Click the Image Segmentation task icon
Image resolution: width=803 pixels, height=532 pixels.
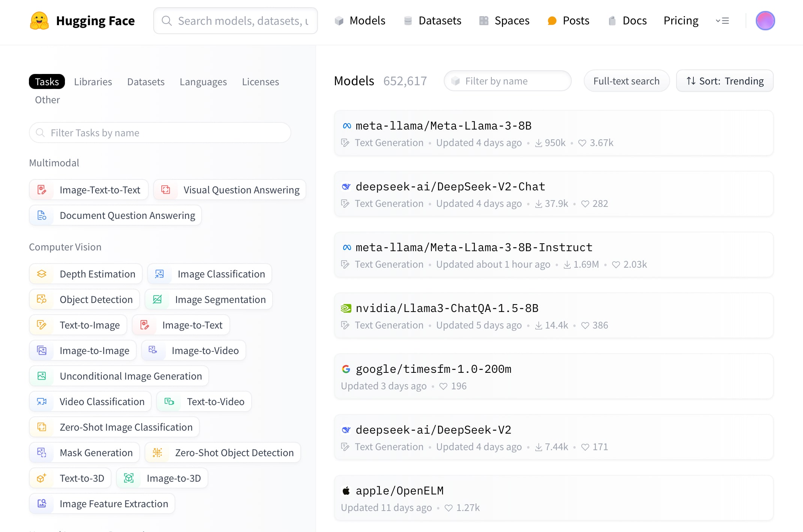[157, 299]
